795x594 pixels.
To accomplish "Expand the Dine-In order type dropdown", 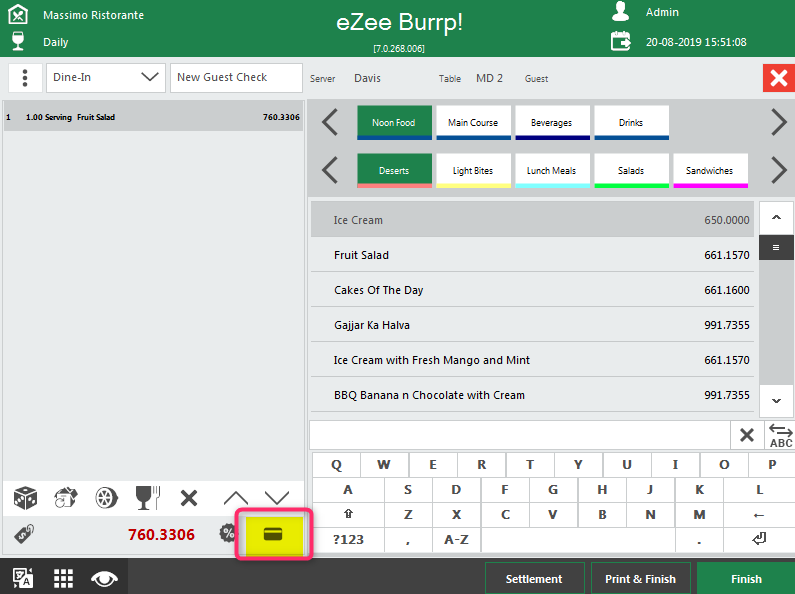I will point(105,78).
